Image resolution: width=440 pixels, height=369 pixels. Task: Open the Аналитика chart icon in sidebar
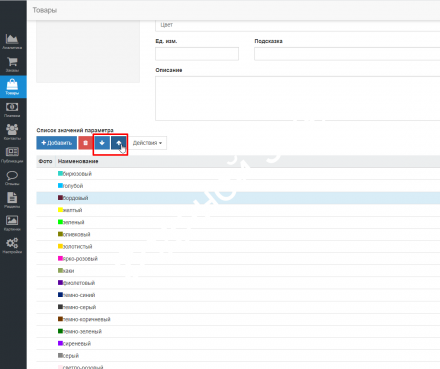point(12,41)
